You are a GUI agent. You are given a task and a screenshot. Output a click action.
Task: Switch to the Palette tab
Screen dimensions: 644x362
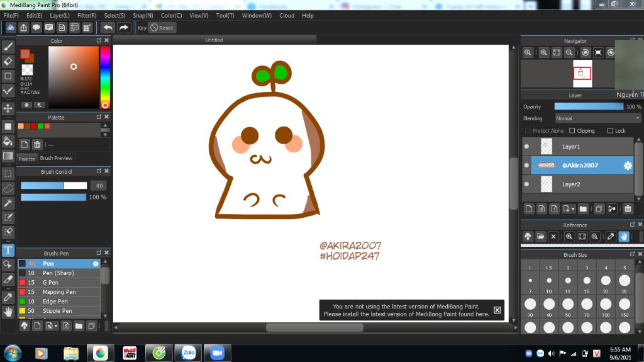point(27,159)
